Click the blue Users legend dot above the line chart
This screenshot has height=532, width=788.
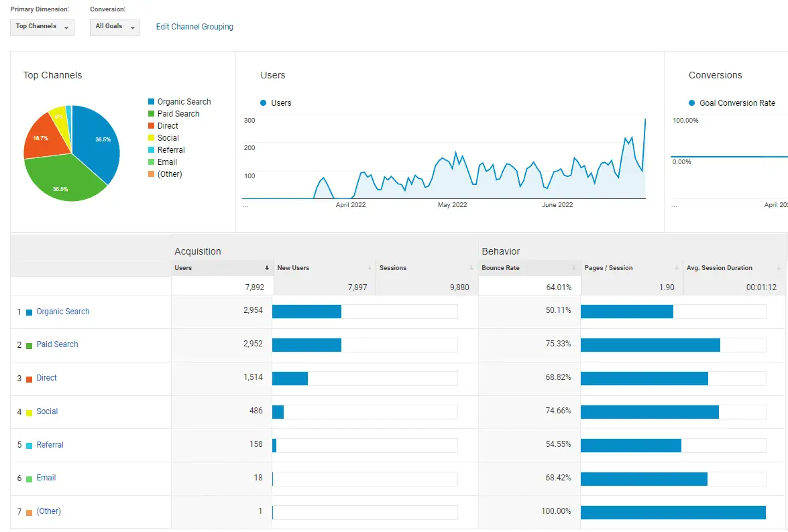click(x=264, y=103)
